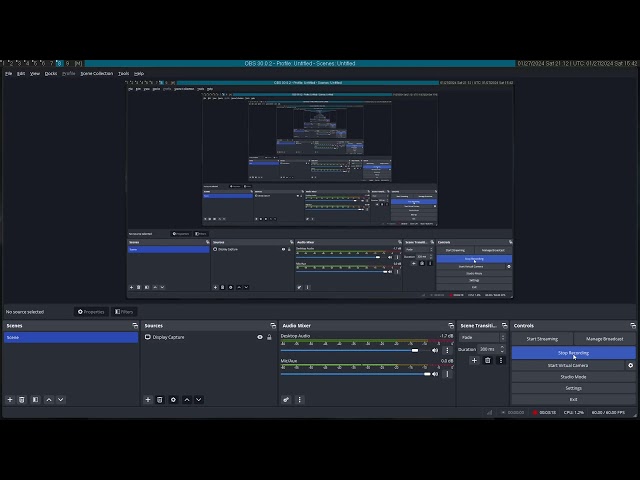640x480 pixels.
Task: Remove the selected source with the trash icon
Action: 160,400
